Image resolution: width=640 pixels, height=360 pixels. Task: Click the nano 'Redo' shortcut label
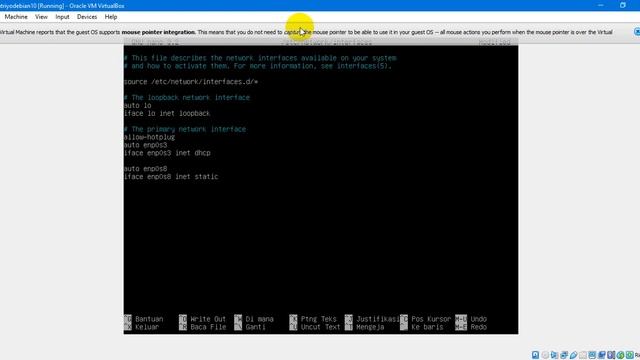coord(478,327)
